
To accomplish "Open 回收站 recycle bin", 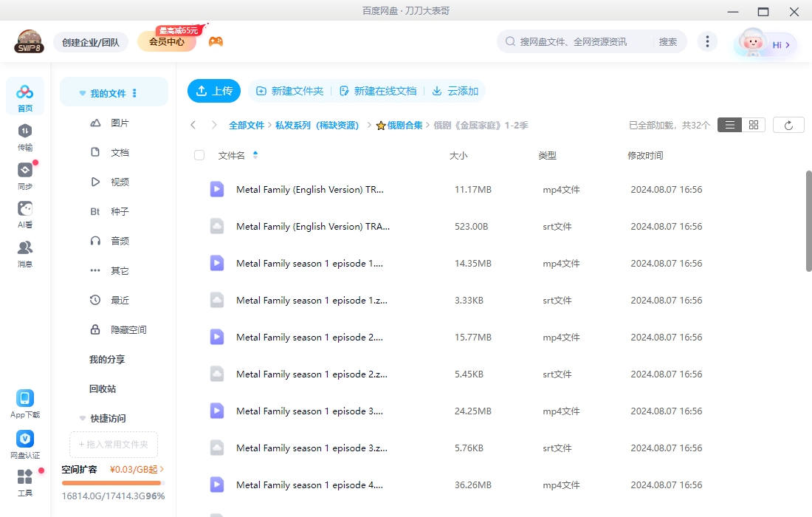I will pos(103,388).
